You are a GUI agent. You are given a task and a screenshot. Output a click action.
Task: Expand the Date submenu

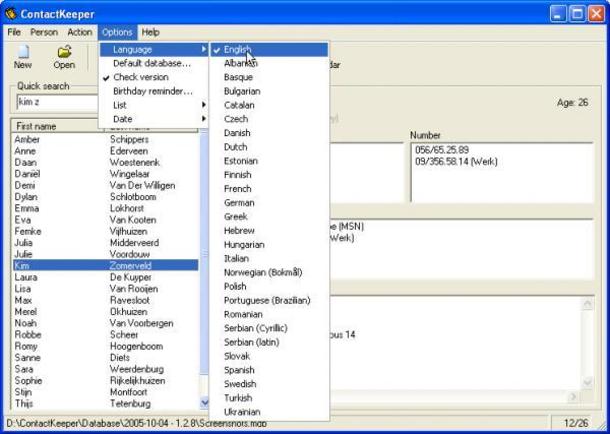pyautogui.click(x=153, y=119)
